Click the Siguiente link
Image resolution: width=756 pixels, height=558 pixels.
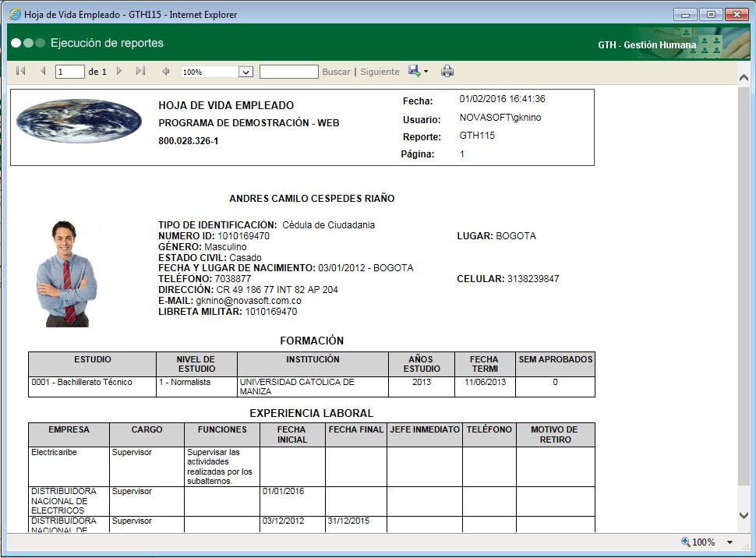380,72
